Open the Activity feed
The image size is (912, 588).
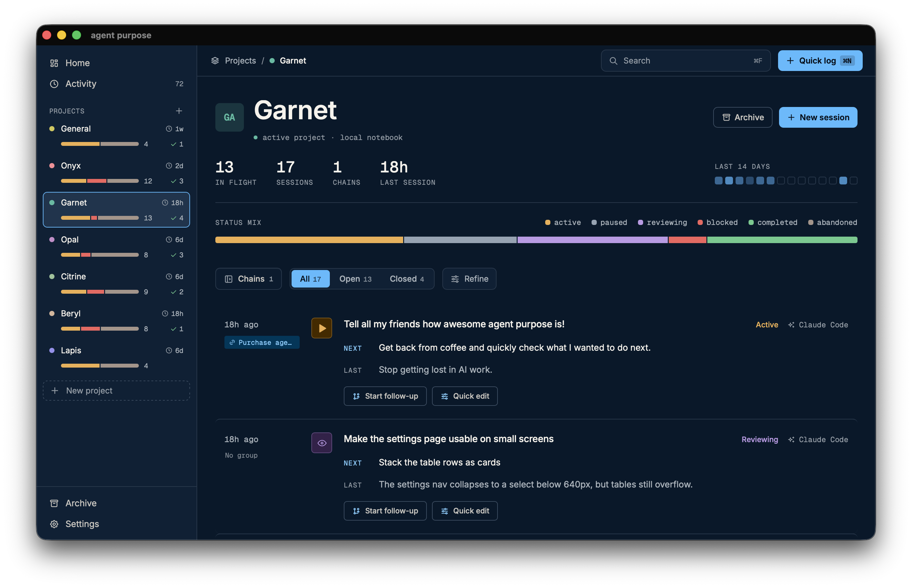116,84
